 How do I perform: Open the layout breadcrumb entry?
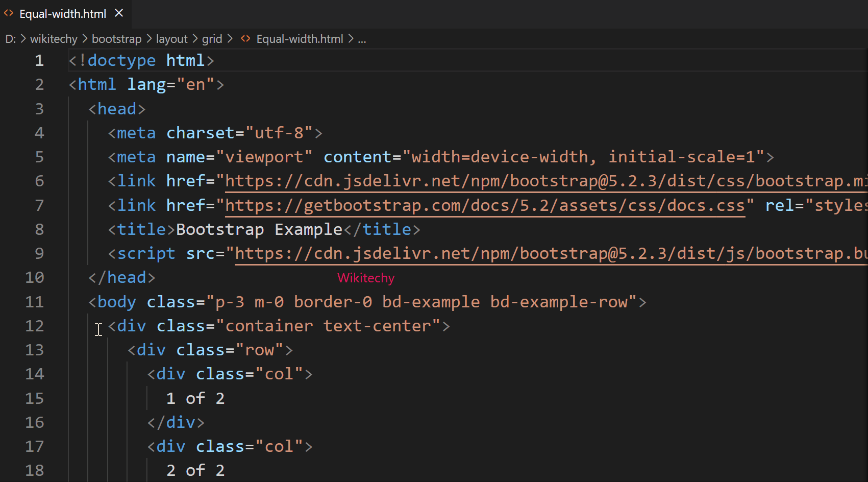click(171, 38)
